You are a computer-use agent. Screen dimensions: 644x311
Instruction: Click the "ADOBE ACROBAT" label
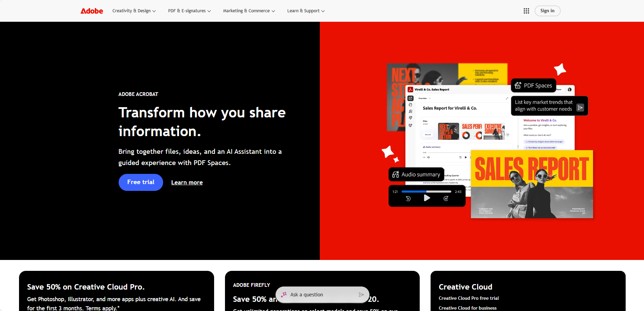tap(138, 94)
